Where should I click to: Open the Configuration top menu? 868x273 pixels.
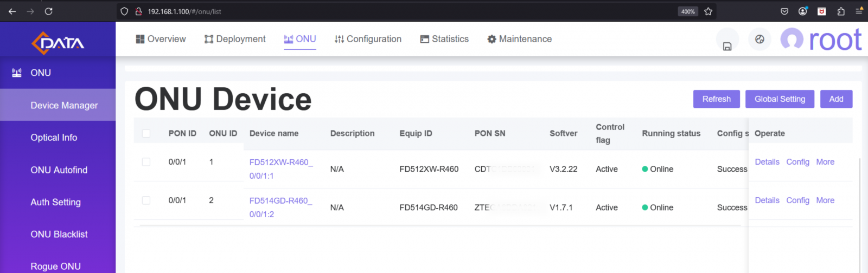tap(368, 39)
